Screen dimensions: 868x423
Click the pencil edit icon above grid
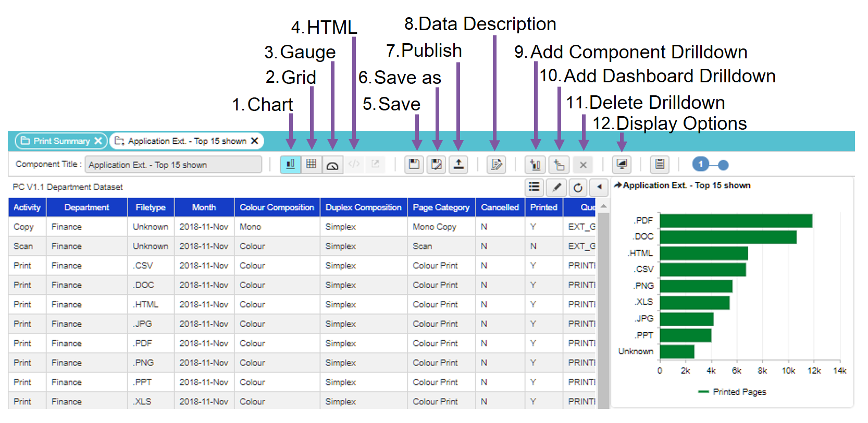556,187
